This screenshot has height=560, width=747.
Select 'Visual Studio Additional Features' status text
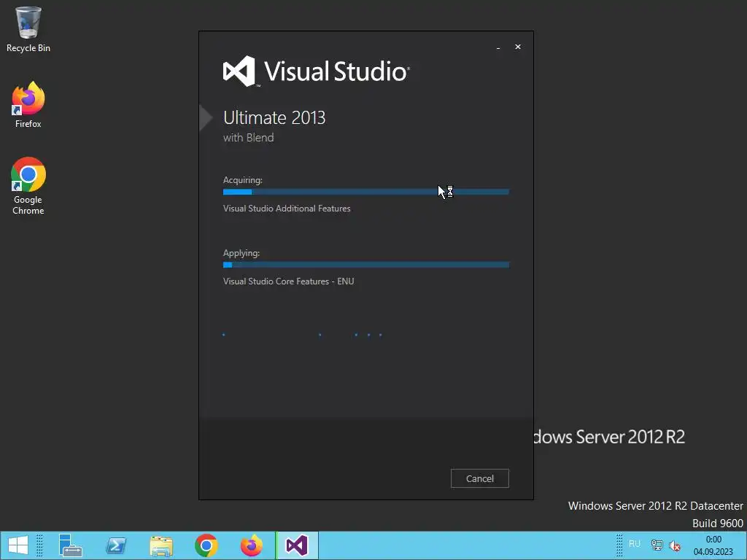click(287, 209)
